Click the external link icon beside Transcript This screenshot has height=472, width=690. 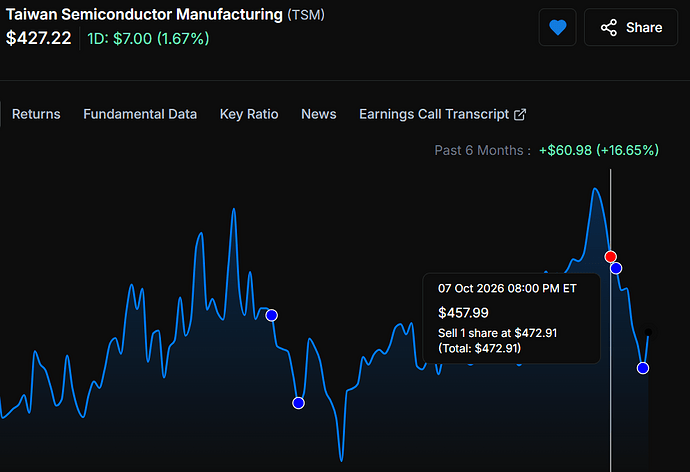tap(520, 114)
